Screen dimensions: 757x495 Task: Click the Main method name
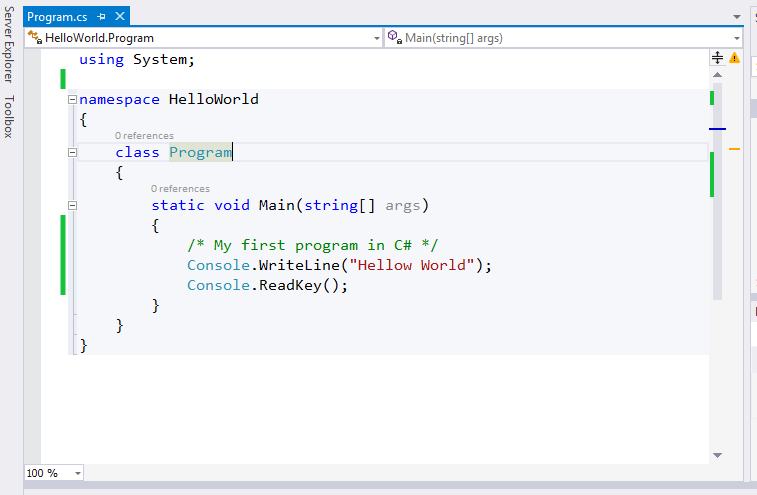pos(277,205)
